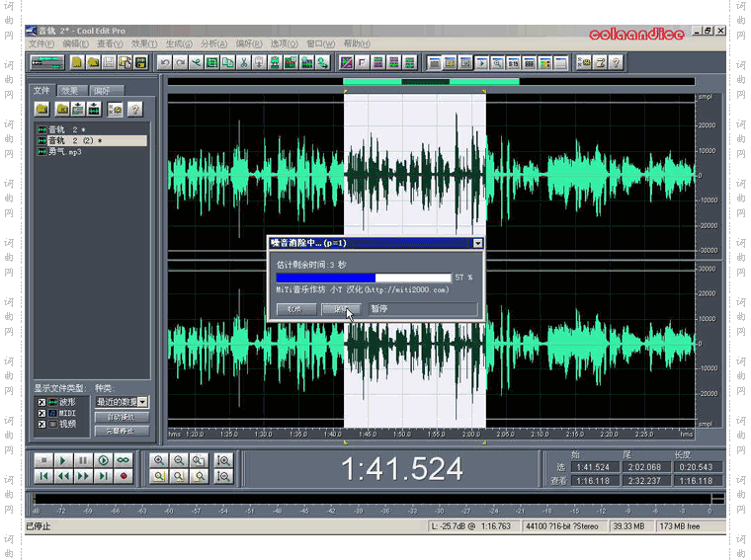Image resolution: width=751 pixels, height=560 pixels.
Task: Open the 文件(F) menu
Action: 42,44
